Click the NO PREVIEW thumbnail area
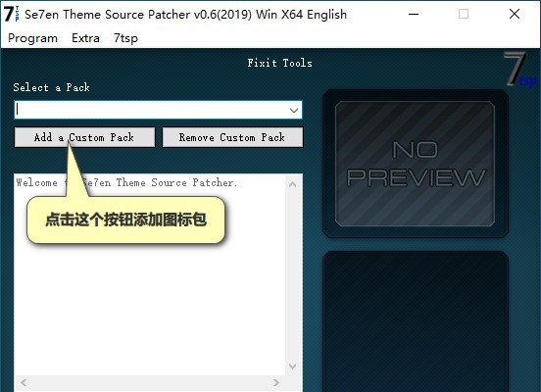This screenshot has width=541, height=392. pos(416,164)
